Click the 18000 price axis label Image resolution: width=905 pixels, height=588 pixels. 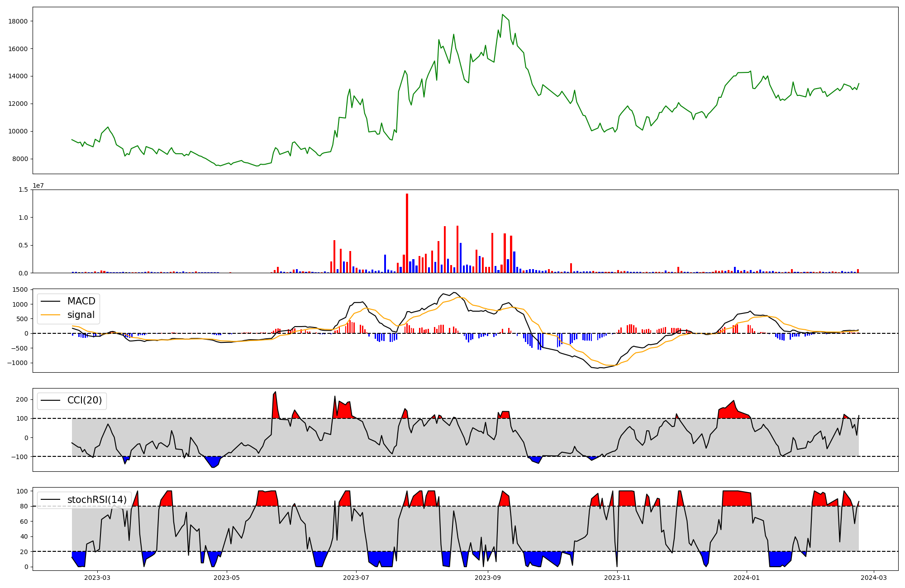[18, 21]
